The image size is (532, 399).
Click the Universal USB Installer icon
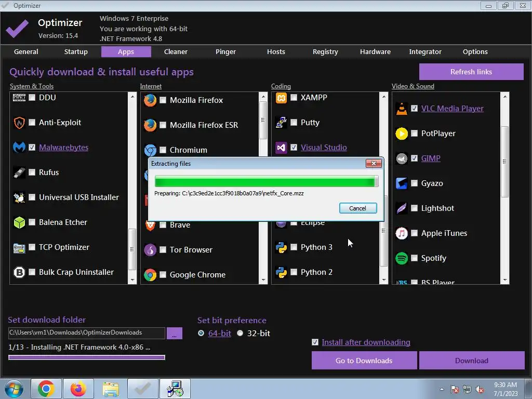[19, 197]
